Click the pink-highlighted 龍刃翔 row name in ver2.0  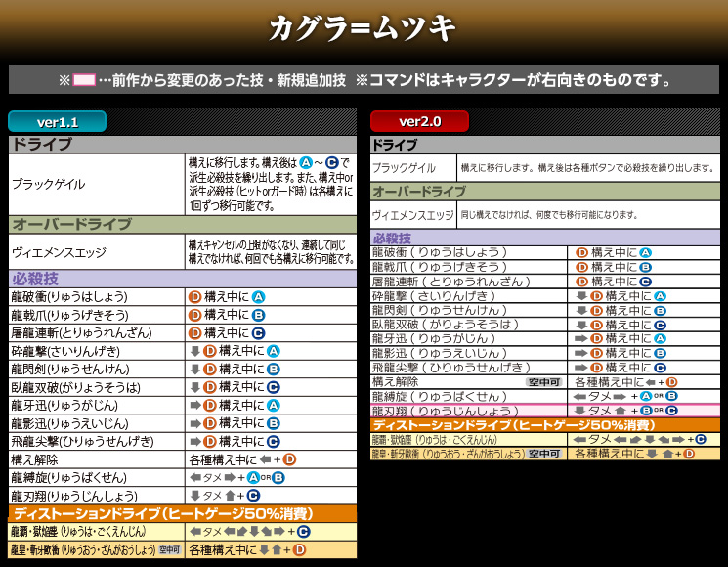click(446, 411)
